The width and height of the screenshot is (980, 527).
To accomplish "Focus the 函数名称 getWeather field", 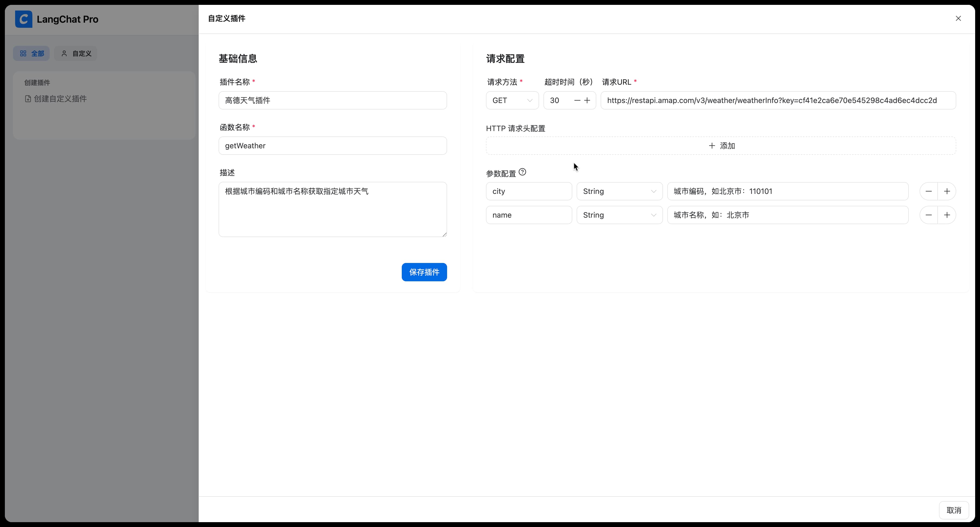I will 332,146.
